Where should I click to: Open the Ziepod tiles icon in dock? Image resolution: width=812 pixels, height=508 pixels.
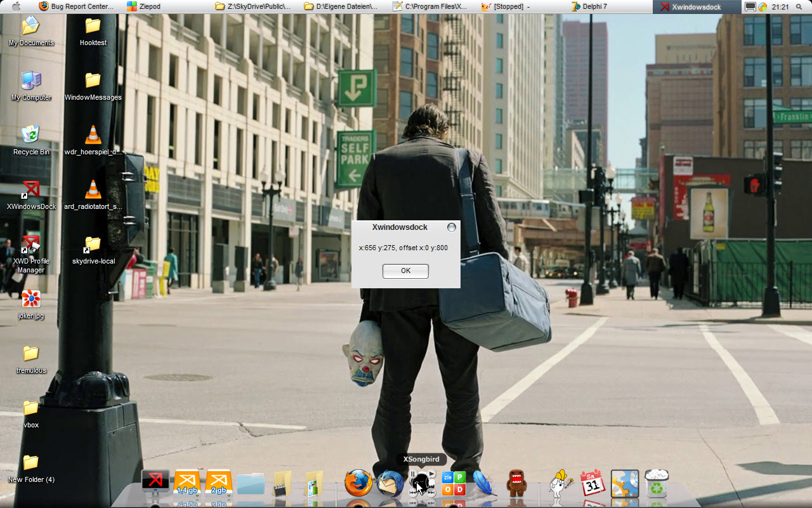(x=454, y=484)
